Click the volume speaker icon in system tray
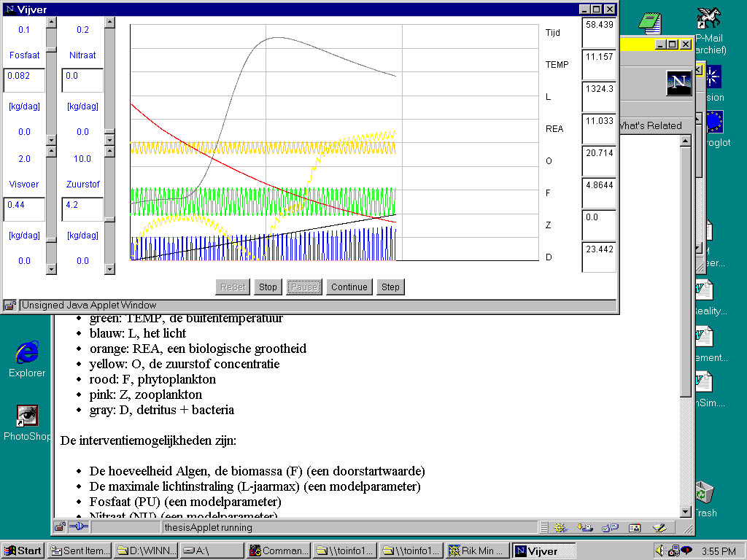The image size is (747, 560). pos(659,551)
